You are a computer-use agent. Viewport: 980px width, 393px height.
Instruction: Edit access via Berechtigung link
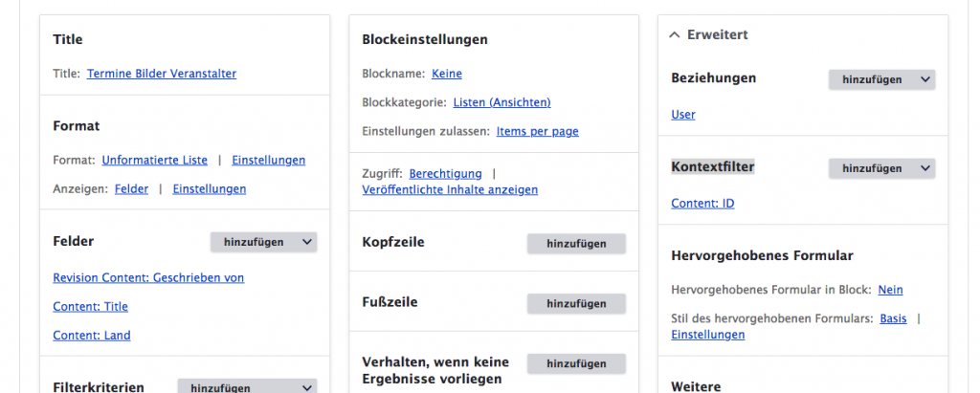(445, 173)
